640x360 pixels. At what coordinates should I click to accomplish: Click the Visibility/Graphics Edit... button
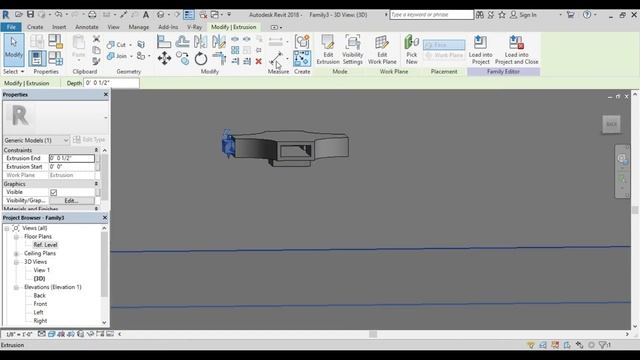(x=71, y=201)
